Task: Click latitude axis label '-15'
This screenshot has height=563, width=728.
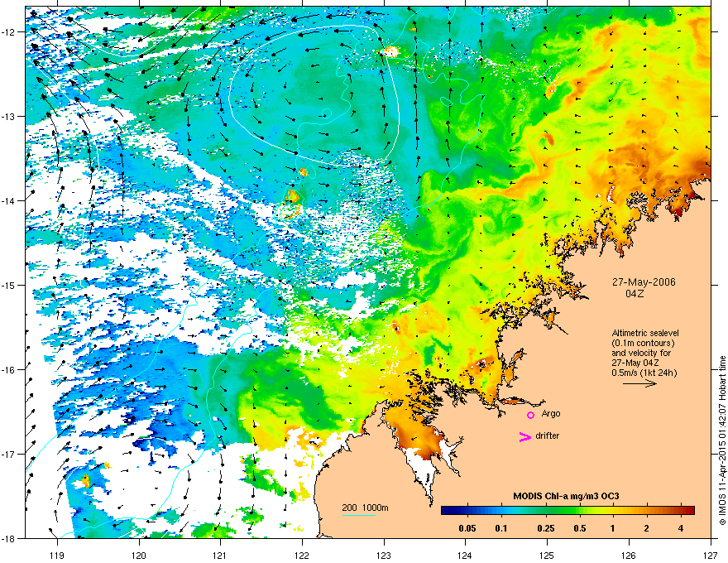Action: tap(8, 285)
